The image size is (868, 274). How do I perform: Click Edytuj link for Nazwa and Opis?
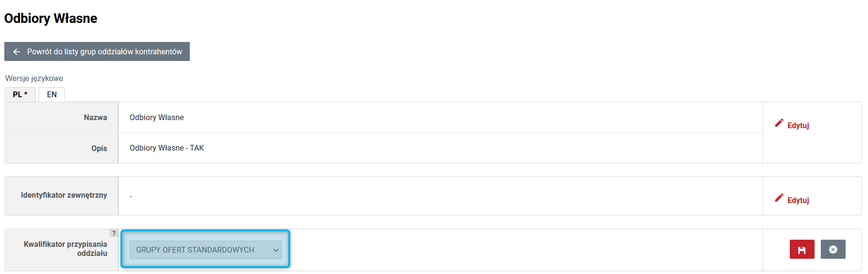(798, 125)
